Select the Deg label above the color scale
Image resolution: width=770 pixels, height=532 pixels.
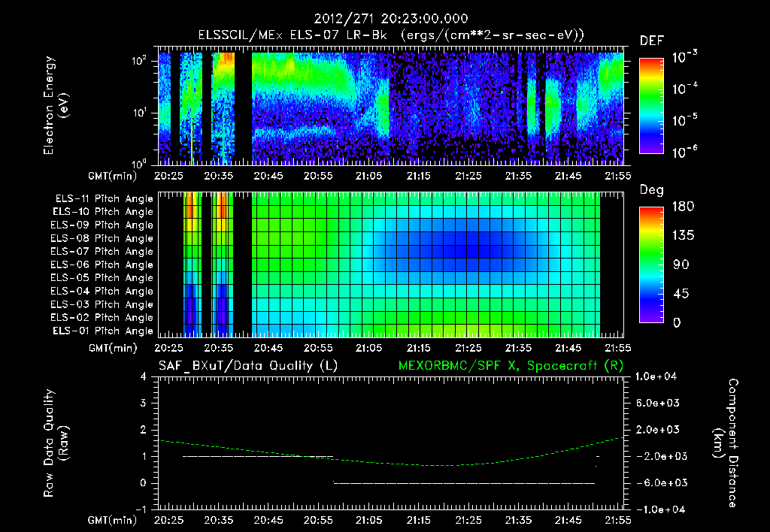click(651, 190)
